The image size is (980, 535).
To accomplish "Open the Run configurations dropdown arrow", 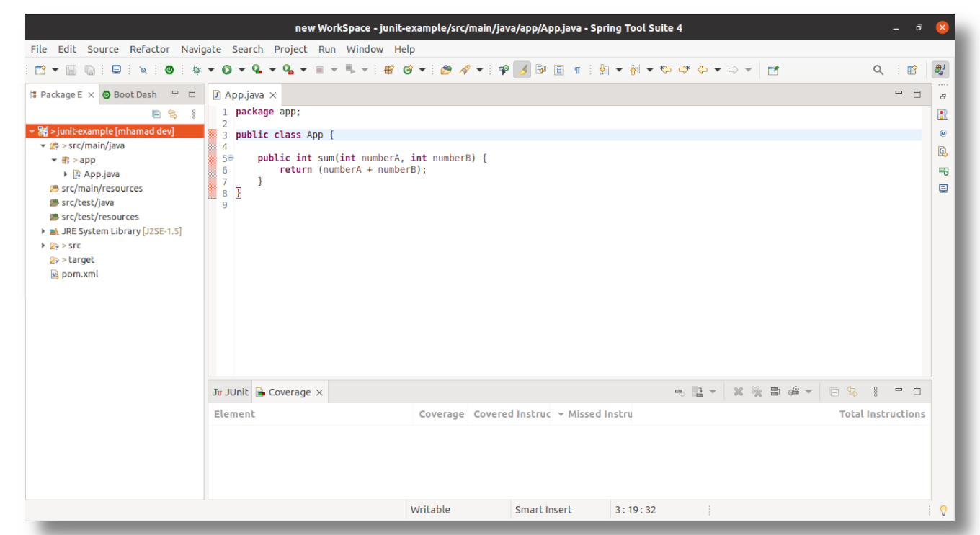I will [x=241, y=70].
